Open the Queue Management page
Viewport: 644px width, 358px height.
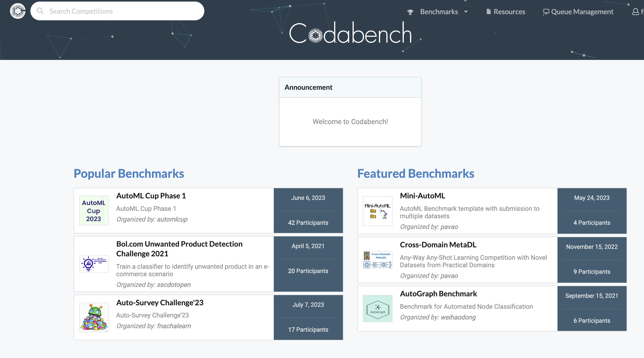582,11
